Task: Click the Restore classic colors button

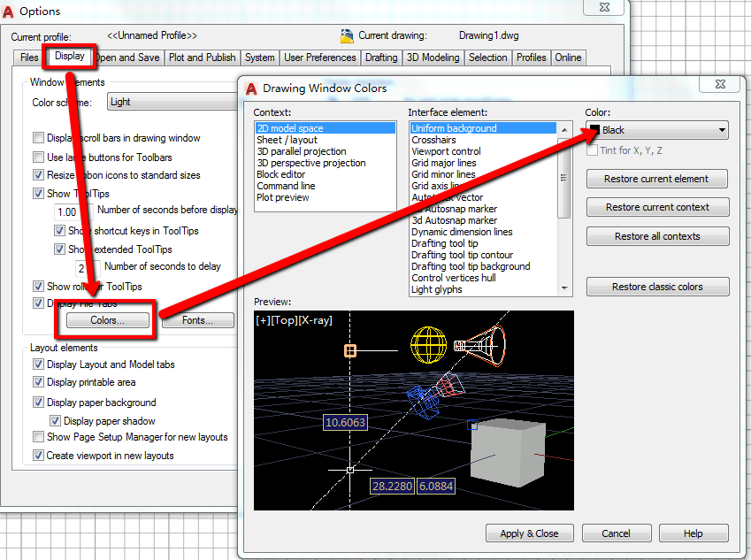Action: coord(657,286)
